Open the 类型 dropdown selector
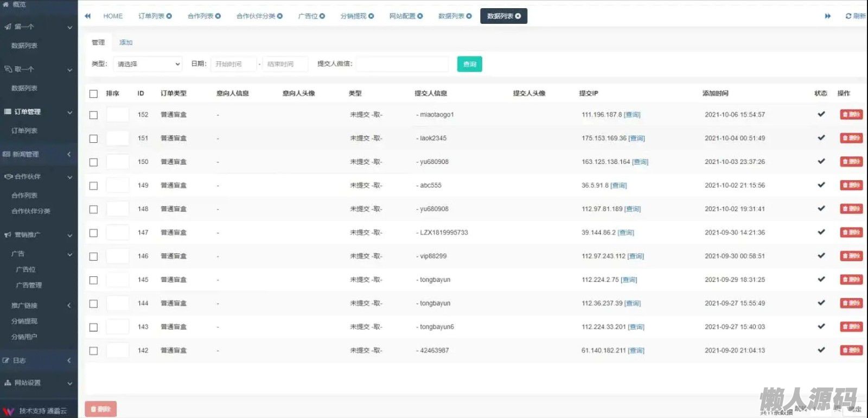The width and height of the screenshot is (868, 418). (x=148, y=64)
